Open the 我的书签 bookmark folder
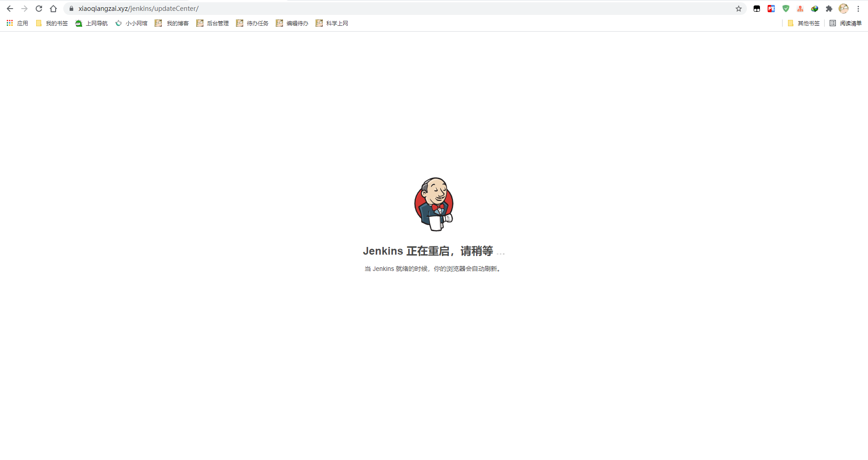Viewport: 868px width, 460px height. click(x=52, y=23)
